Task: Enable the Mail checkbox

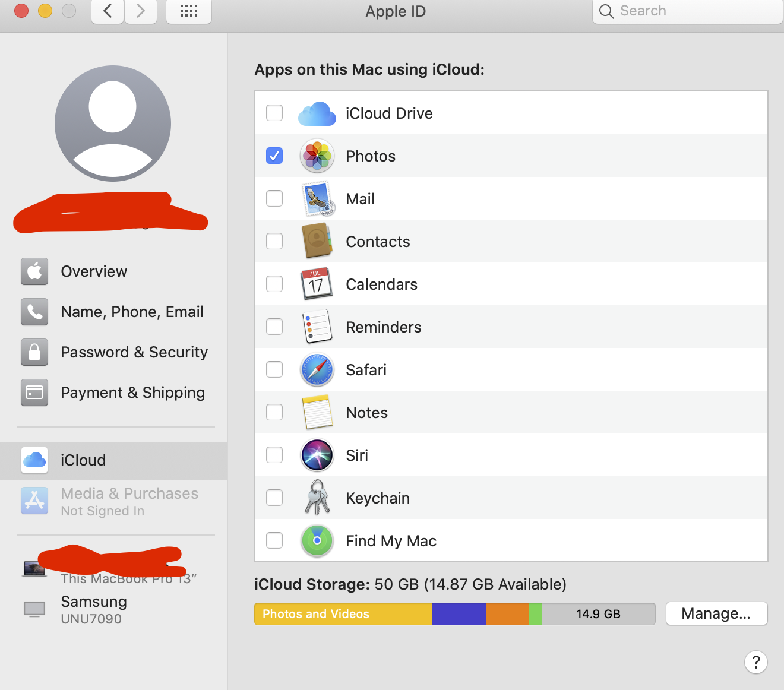Action: pos(274,198)
